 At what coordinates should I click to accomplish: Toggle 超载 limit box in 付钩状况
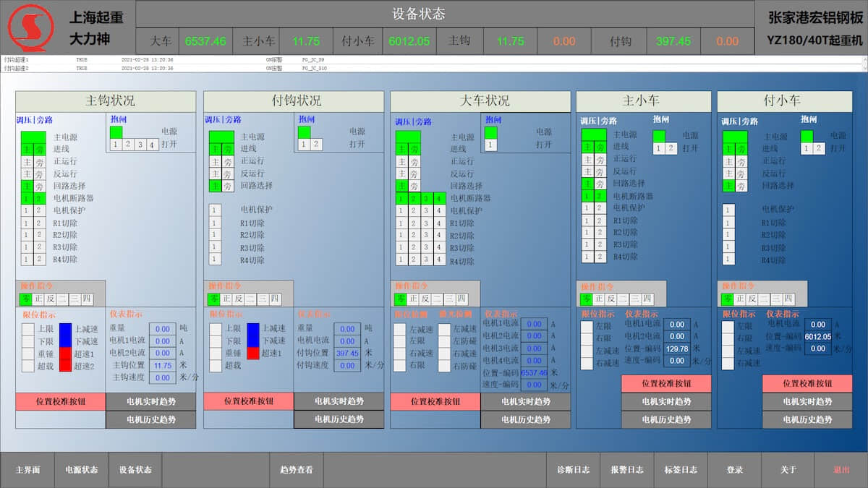(216, 366)
